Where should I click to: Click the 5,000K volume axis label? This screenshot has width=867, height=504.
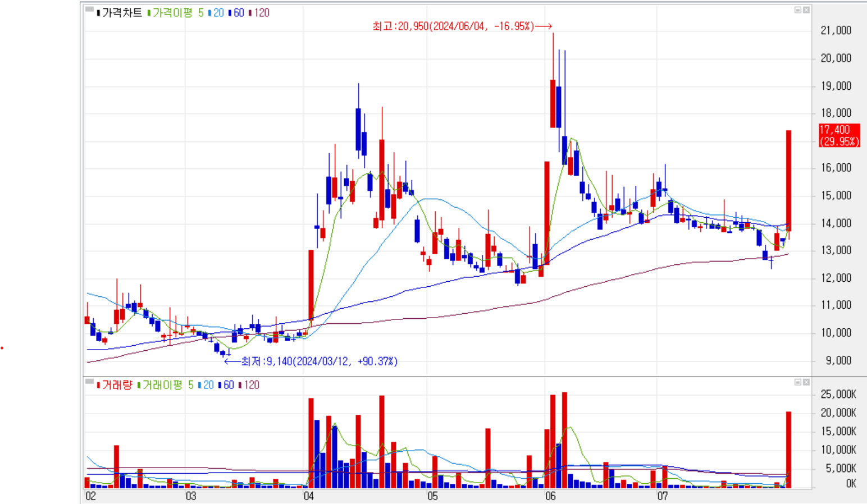click(841, 469)
